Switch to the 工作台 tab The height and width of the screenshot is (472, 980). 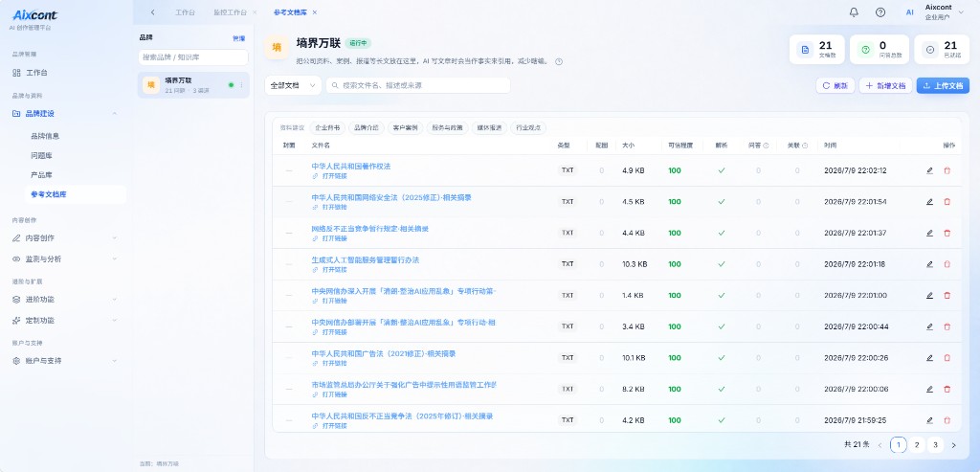(185, 12)
